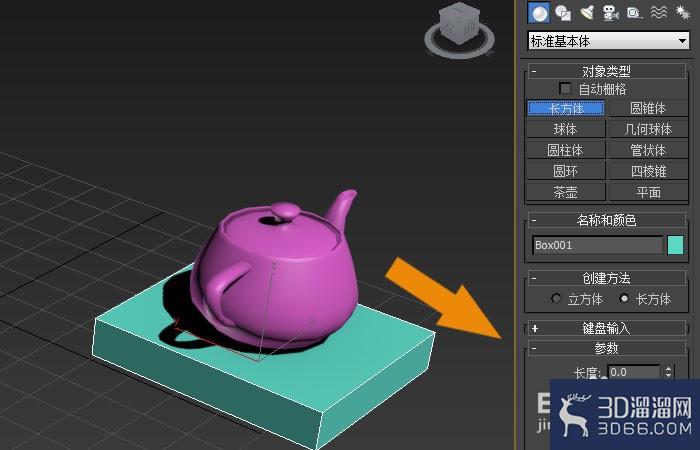This screenshot has height=450, width=700.
Task: Click the 长度 value field
Action: tap(633, 372)
